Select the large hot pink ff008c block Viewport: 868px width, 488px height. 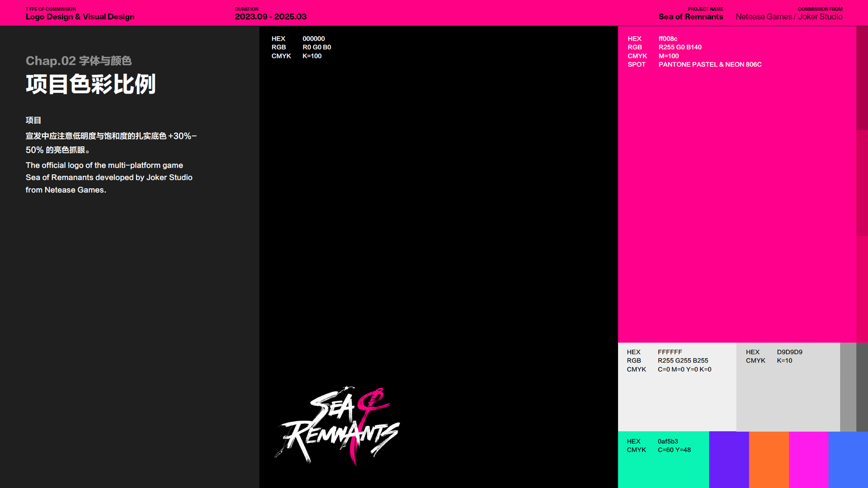pyautogui.click(x=737, y=184)
